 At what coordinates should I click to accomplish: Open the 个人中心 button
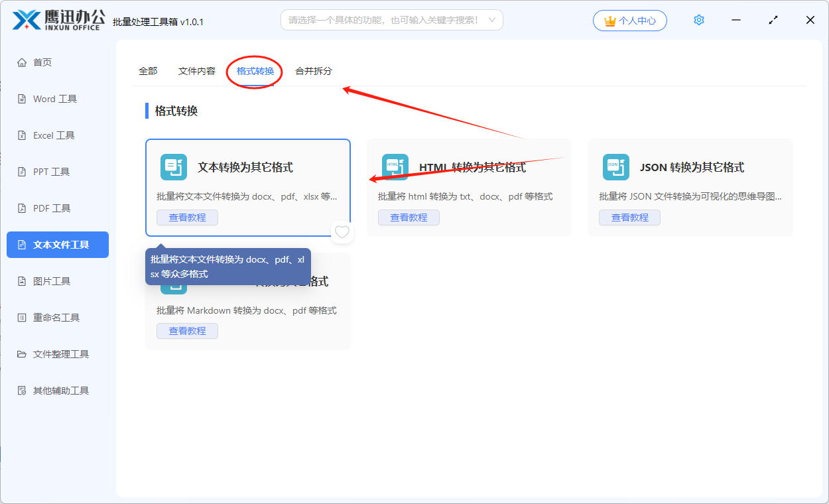pyautogui.click(x=630, y=21)
